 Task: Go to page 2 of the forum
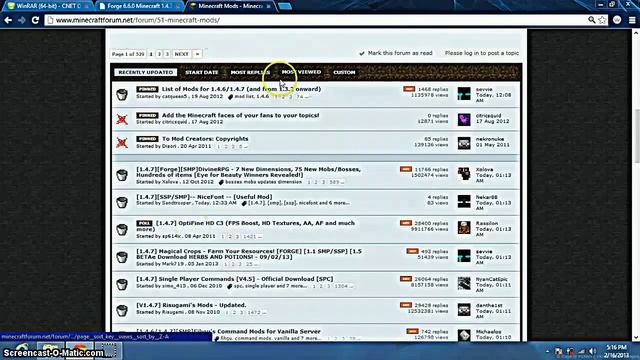click(x=159, y=54)
